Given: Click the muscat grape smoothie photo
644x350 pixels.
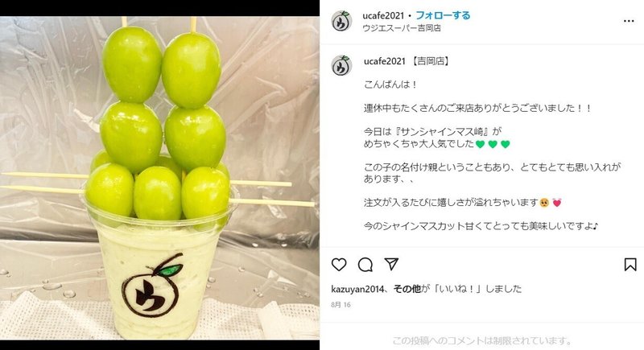Looking at the screenshot, I should (x=159, y=178).
